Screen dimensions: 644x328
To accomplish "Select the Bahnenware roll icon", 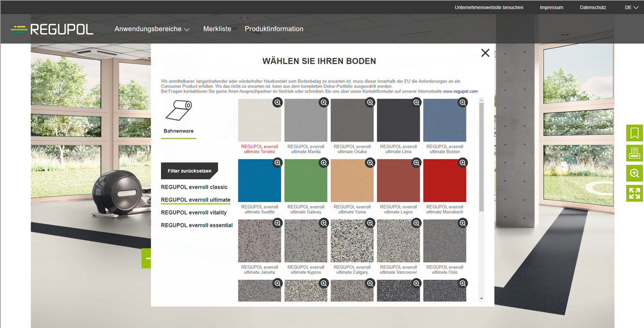I will point(179,110).
